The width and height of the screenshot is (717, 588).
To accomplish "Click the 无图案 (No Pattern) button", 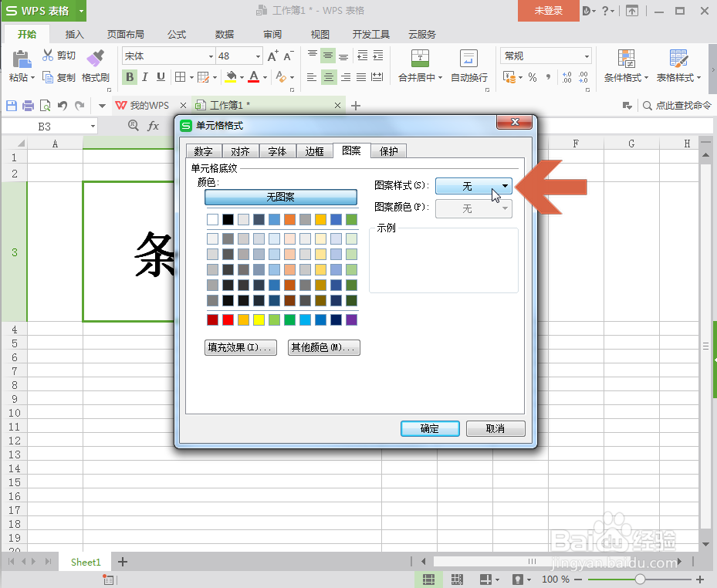I will click(x=281, y=197).
